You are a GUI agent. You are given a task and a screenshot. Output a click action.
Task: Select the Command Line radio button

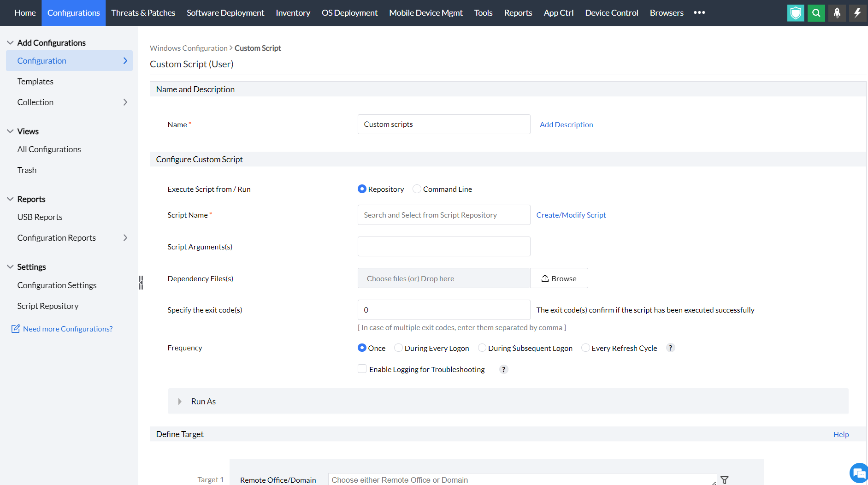coord(417,189)
